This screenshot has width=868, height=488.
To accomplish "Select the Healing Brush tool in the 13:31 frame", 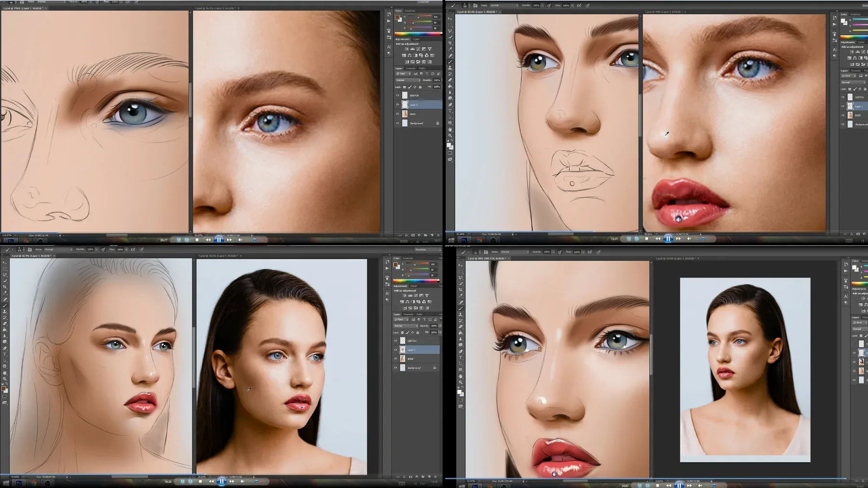I will coord(450,56).
